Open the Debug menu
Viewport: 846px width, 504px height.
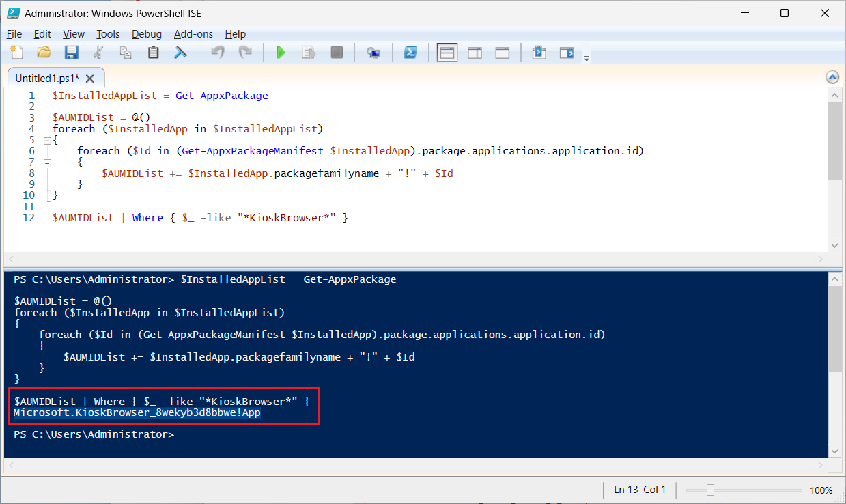147,34
